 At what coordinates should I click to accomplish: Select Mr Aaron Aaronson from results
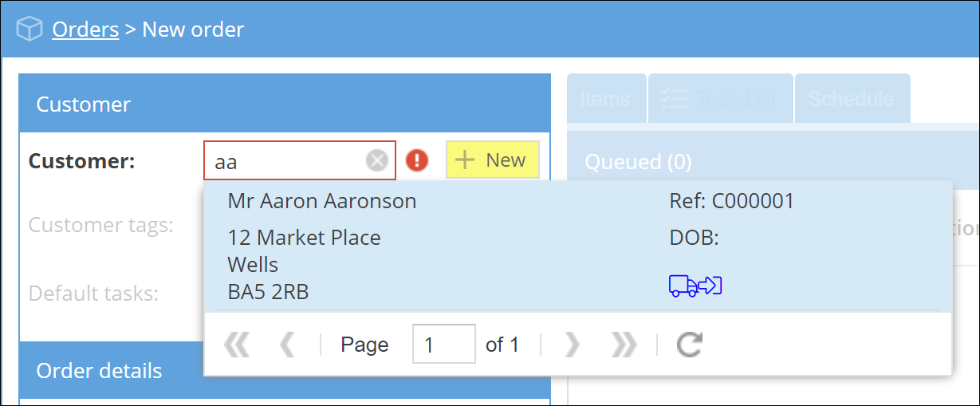322,201
